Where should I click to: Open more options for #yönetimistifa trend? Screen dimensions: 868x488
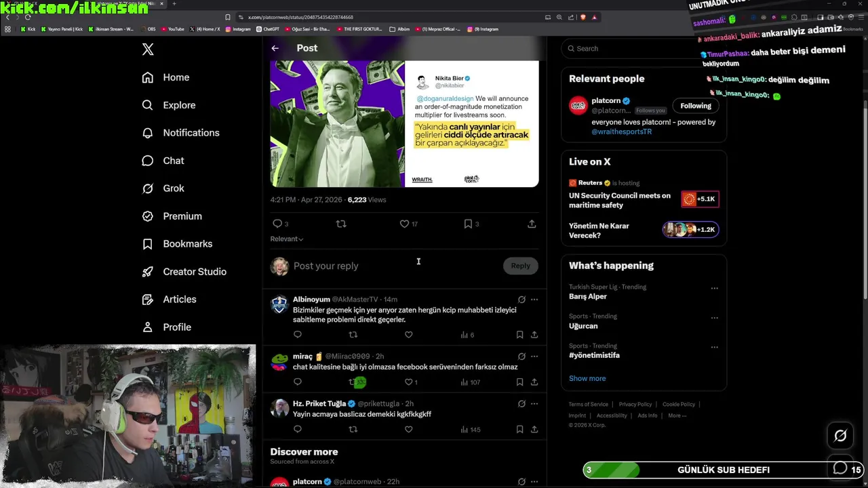714,348
